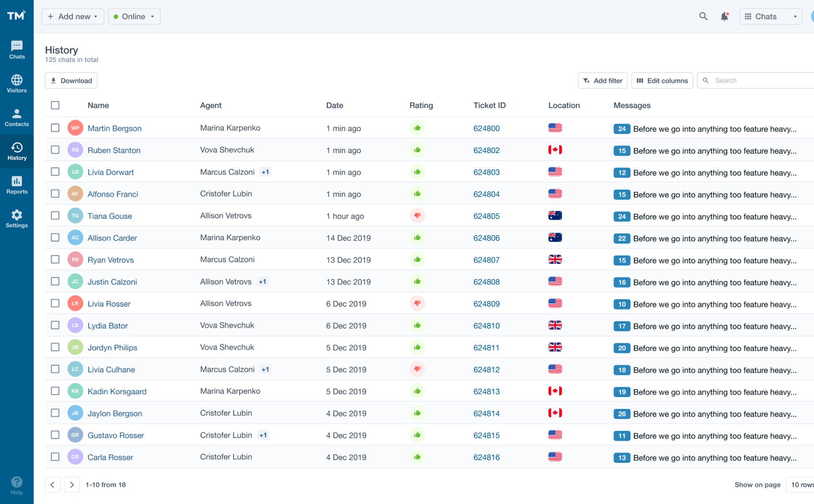Check the select-all checkbox in table header

point(55,105)
